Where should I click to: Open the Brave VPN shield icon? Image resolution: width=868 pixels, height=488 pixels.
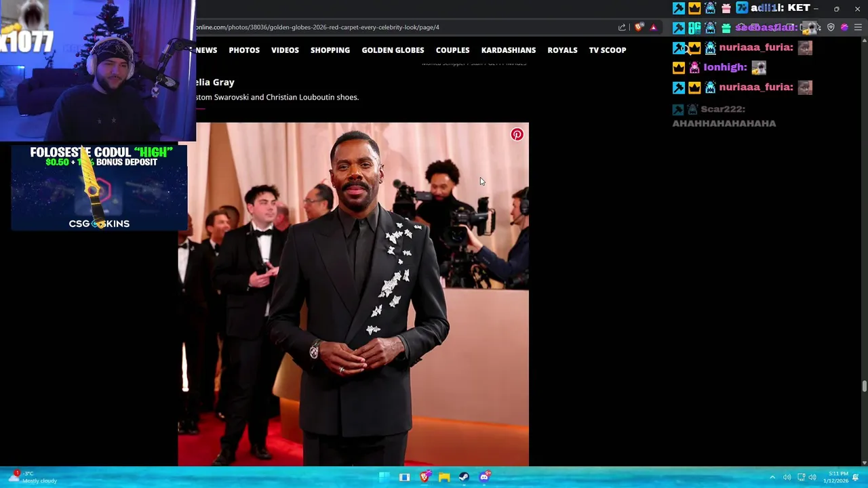coord(831,27)
